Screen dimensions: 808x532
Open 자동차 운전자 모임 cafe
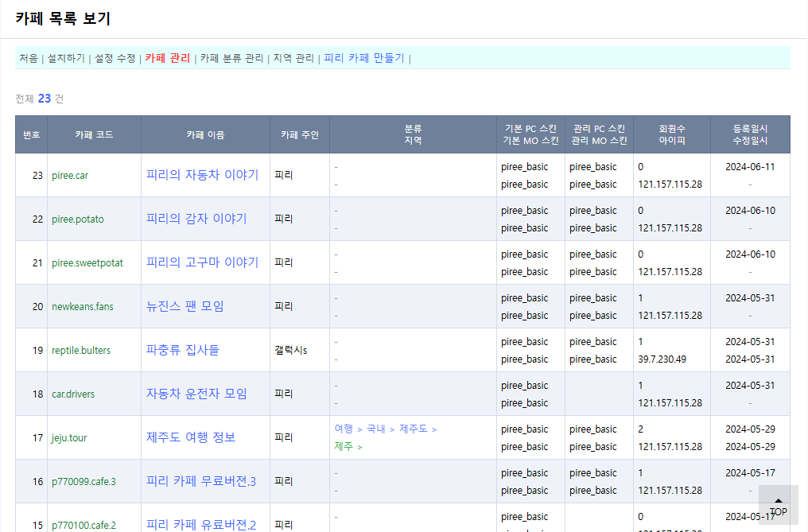[x=196, y=394]
